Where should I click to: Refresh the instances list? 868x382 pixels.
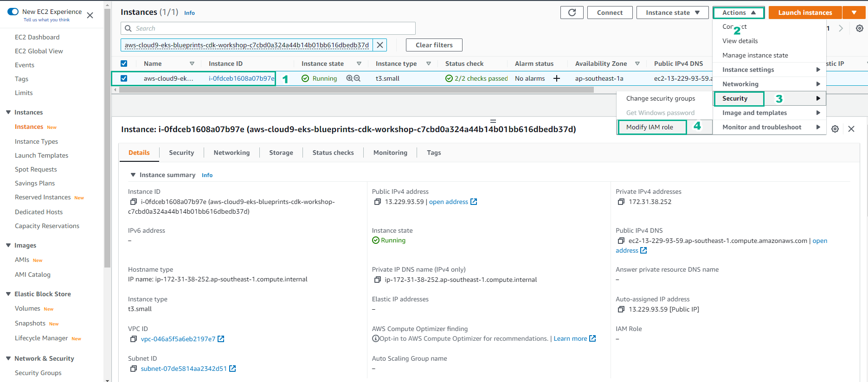click(x=572, y=13)
